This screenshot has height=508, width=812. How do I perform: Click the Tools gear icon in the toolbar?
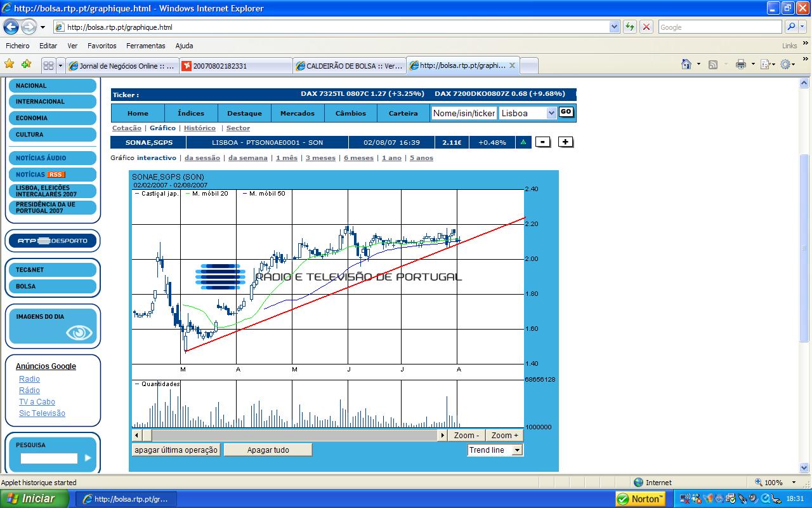coord(786,64)
